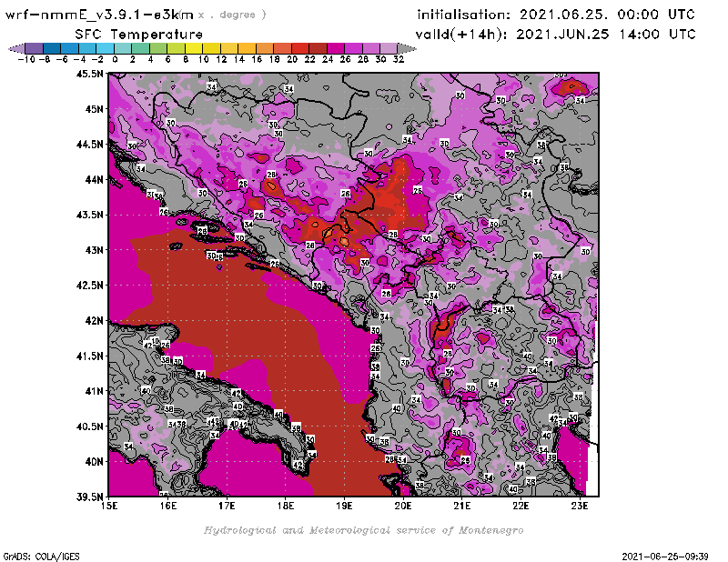This screenshot has height=562, width=728.
Task: Click the dark red swatch between 22 and 24
Action: click(x=318, y=48)
